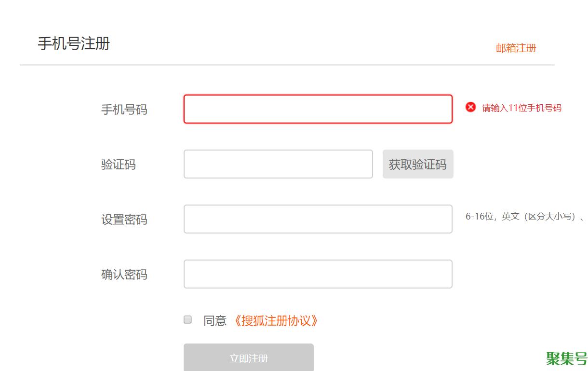Click the green 聚集号 watermark logo
The width and height of the screenshot is (588, 371).
point(567,358)
